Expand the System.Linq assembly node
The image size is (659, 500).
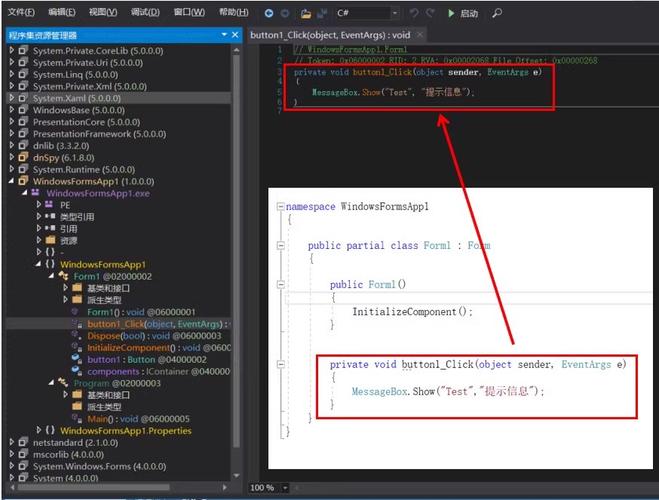point(12,74)
